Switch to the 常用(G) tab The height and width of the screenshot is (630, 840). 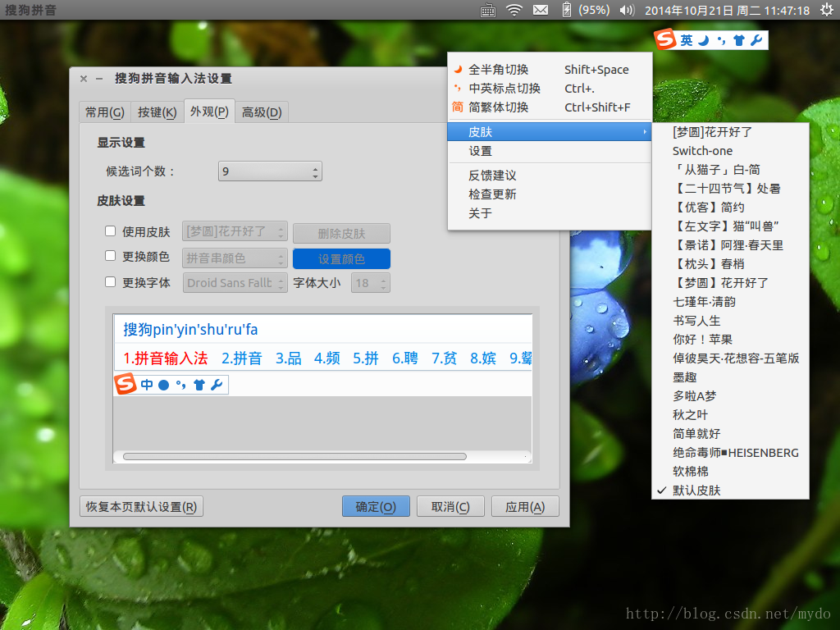coord(105,112)
